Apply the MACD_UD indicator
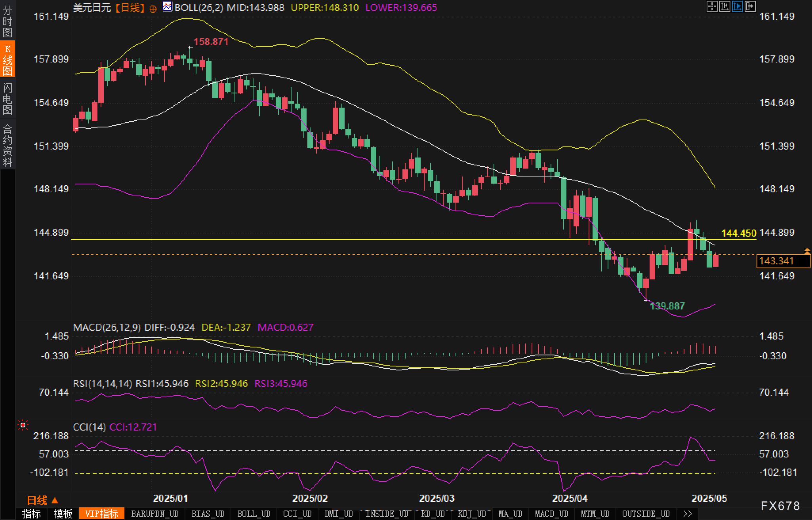 click(x=551, y=514)
